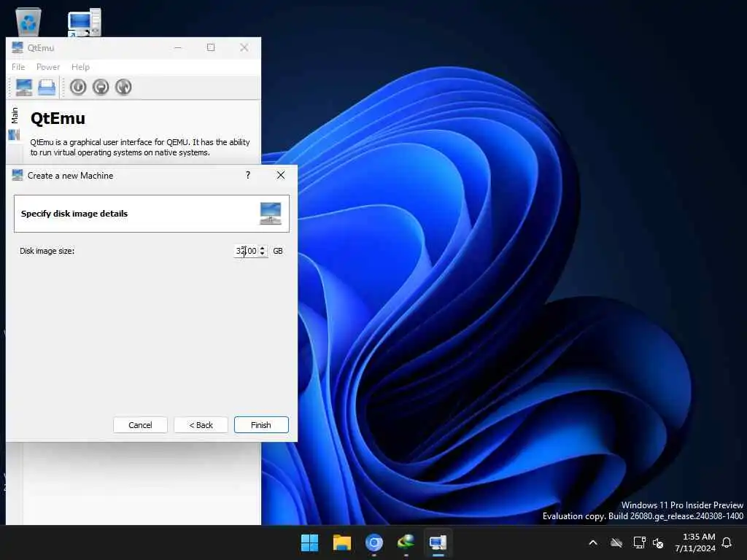Click the cloud sync tray icon
Image resolution: width=747 pixels, height=560 pixels.
[x=616, y=542]
